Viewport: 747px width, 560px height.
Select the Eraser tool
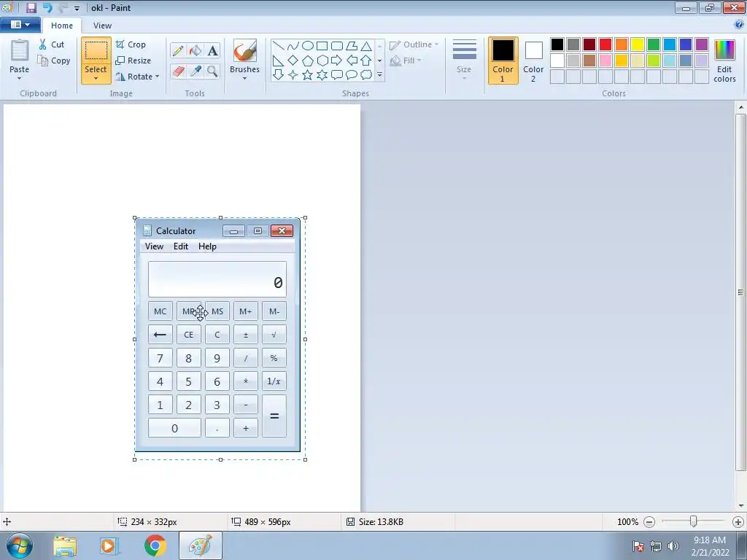178,71
